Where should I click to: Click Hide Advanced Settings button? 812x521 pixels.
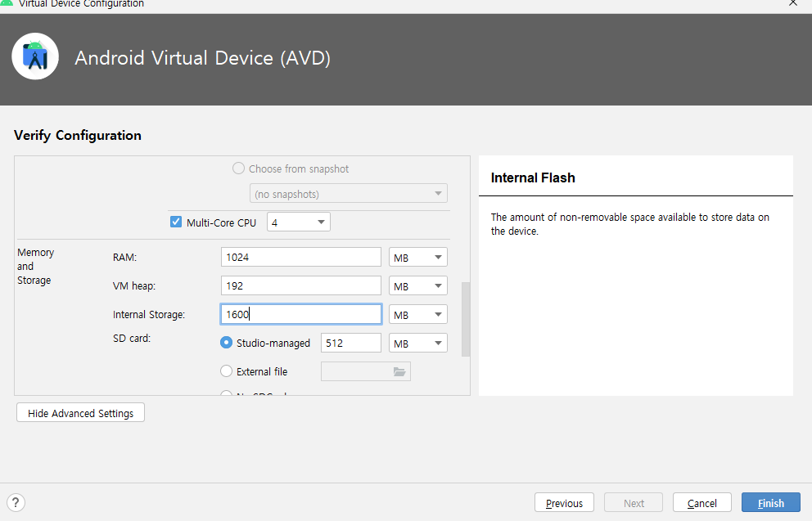point(80,413)
